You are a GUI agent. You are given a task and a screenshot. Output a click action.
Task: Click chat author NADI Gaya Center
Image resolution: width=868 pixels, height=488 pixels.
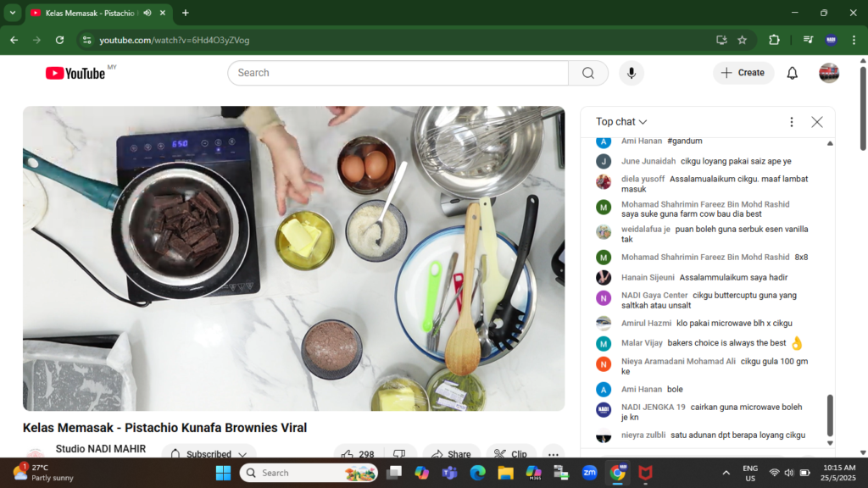654,296
